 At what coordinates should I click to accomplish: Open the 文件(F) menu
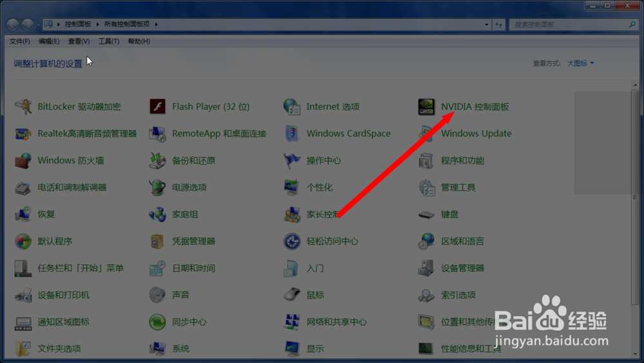click(x=20, y=41)
